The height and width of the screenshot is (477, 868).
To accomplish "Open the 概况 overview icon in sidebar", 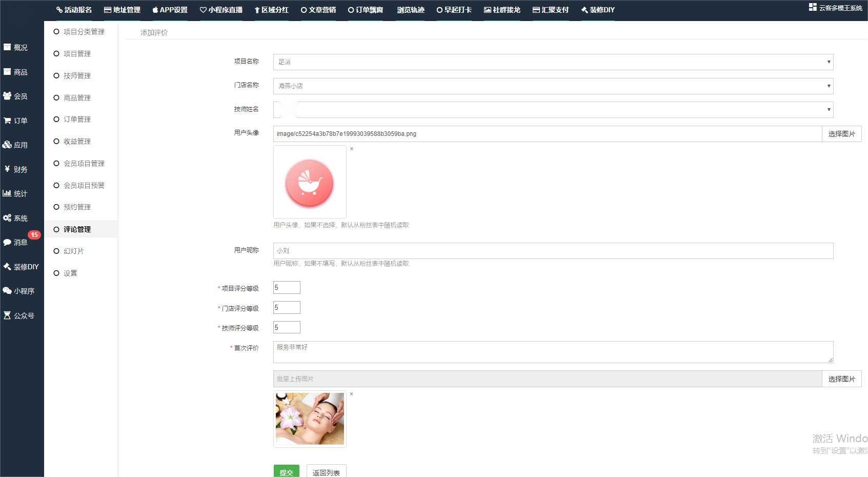I will [7, 47].
